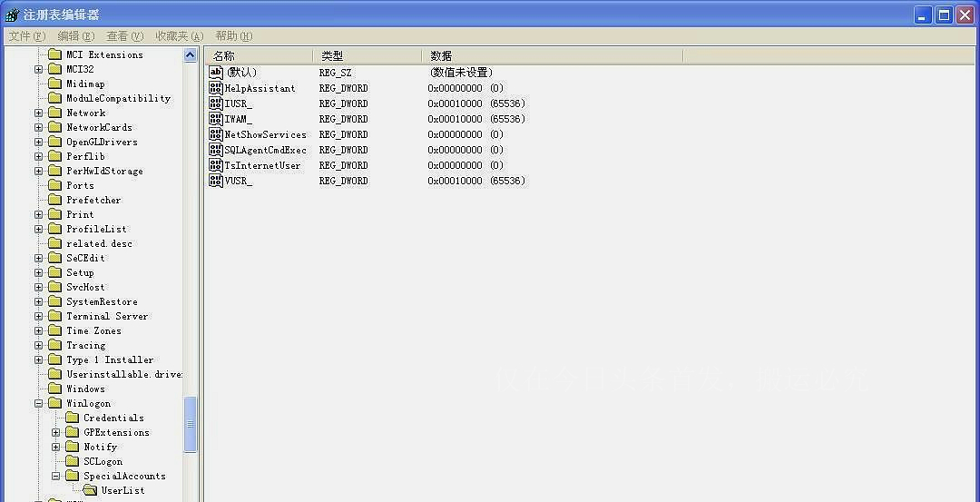
Task: Expand the Perflib key
Action: point(39,156)
